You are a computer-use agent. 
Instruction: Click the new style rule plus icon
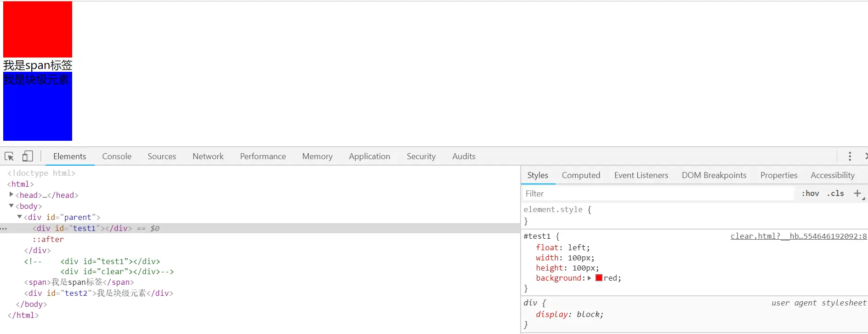(x=857, y=194)
